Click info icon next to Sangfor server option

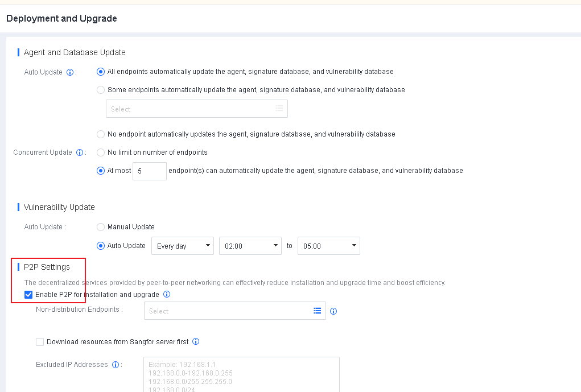click(x=196, y=342)
